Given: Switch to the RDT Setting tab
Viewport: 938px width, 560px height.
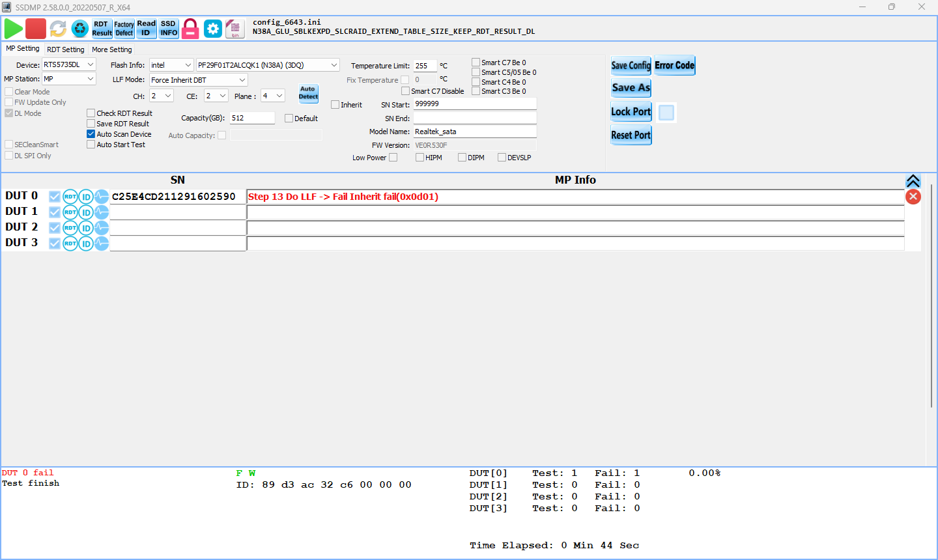Looking at the screenshot, I should tap(66, 49).
